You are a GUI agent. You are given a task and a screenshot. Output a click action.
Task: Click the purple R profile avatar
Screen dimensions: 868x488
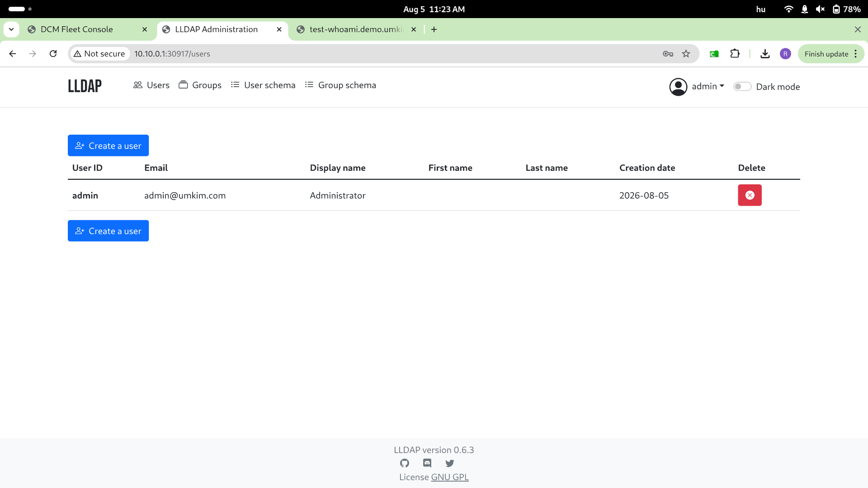tap(785, 54)
